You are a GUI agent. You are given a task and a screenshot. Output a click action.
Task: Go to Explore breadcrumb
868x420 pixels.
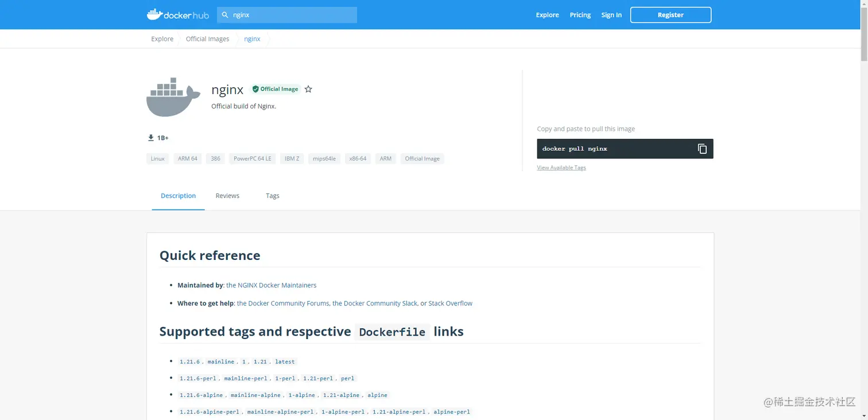pos(162,39)
